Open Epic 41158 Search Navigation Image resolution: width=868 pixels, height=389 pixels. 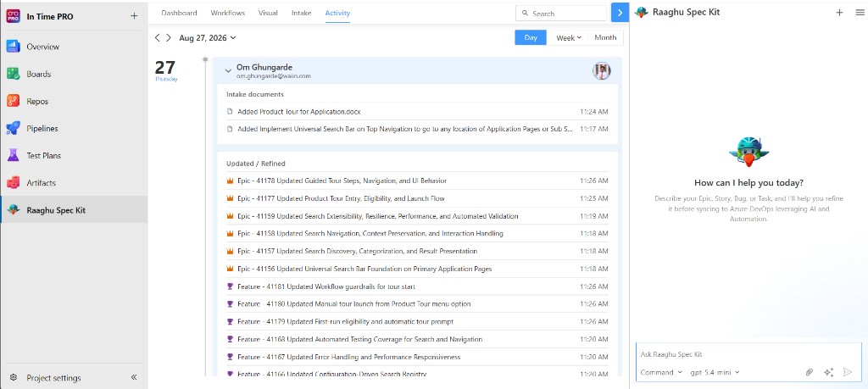[x=417, y=234]
